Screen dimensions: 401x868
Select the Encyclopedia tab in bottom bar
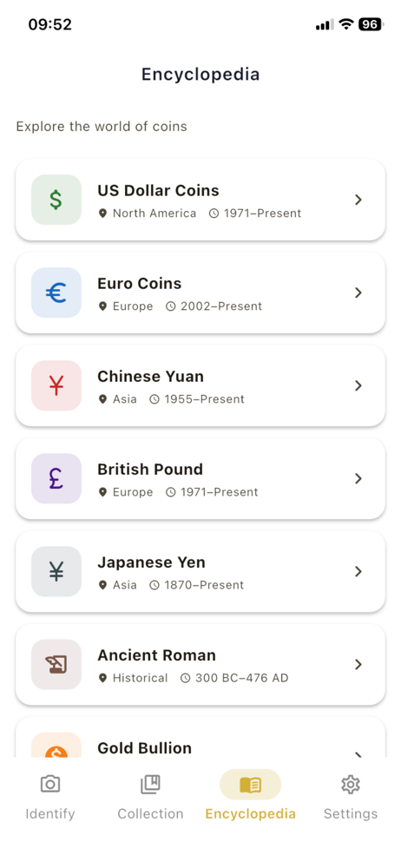[x=250, y=795]
